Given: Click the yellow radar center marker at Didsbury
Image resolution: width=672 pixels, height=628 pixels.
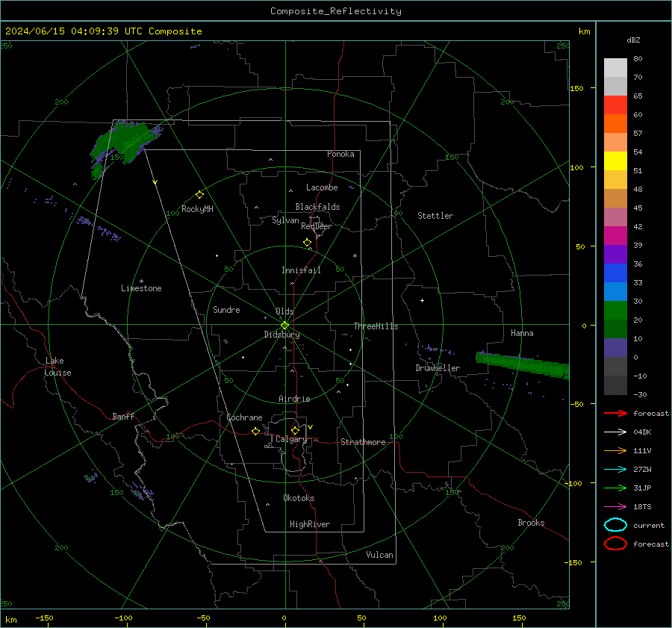Looking at the screenshot, I should click(284, 326).
